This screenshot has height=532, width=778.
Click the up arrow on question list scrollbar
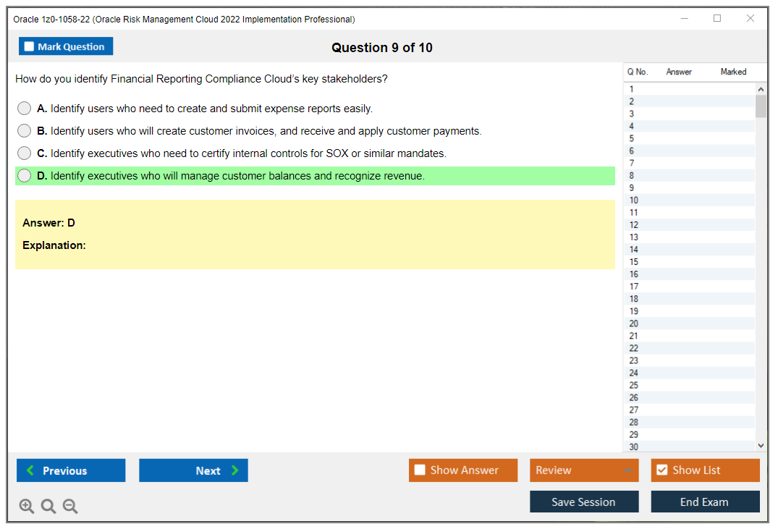pyautogui.click(x=761, y=88)
